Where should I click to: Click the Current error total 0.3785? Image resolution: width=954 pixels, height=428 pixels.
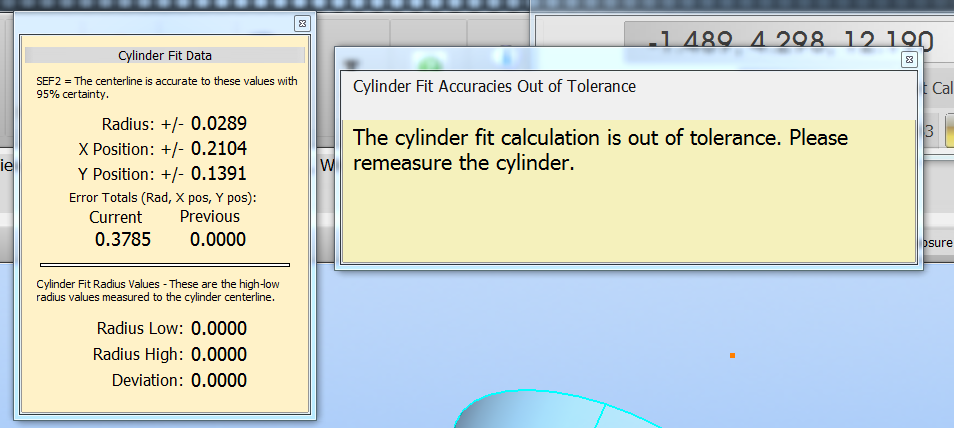point(116,239)
